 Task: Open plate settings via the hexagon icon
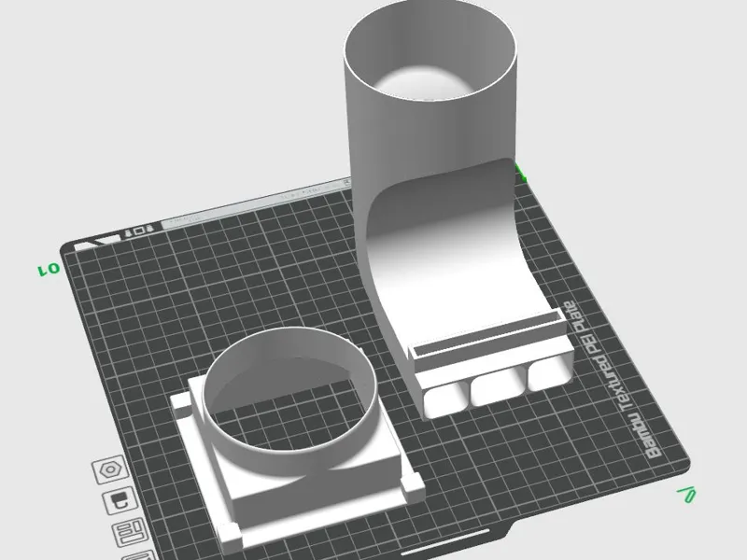tap(110, 469)
